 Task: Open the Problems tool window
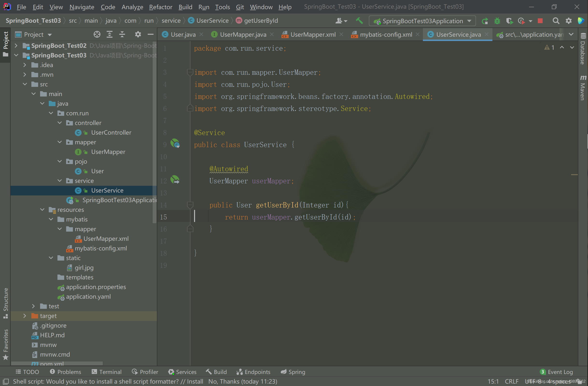tap(65, 372)
